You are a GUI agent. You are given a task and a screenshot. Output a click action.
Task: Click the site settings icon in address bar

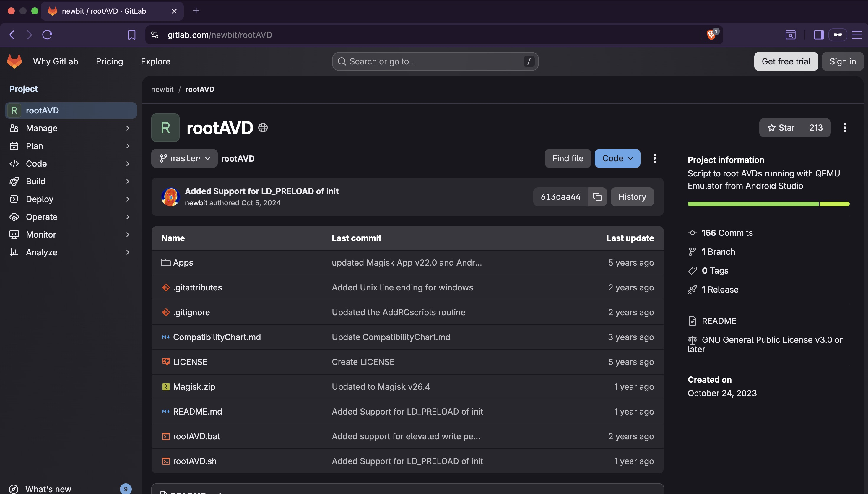(155, 35)
